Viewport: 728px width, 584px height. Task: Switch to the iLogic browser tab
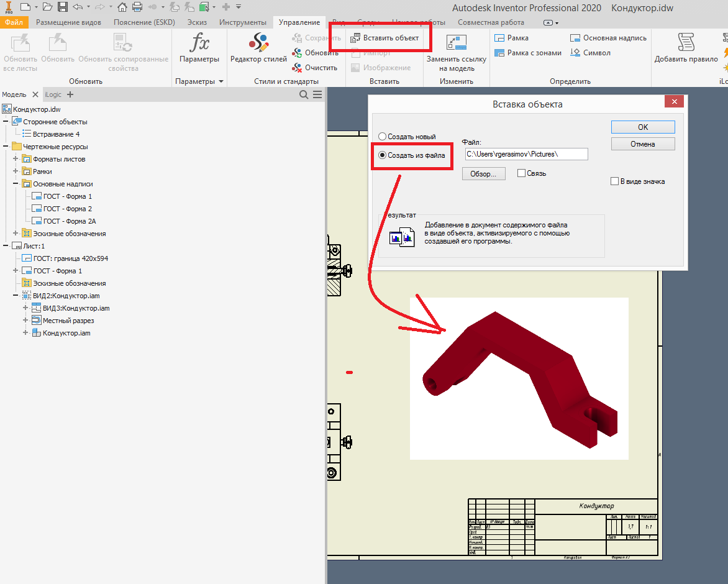(53, 94)
